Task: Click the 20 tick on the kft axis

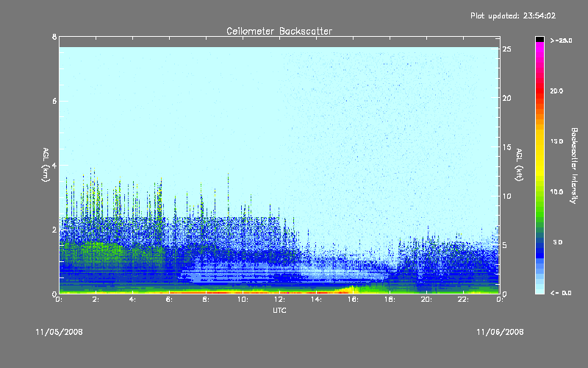Action: point(507,98)
